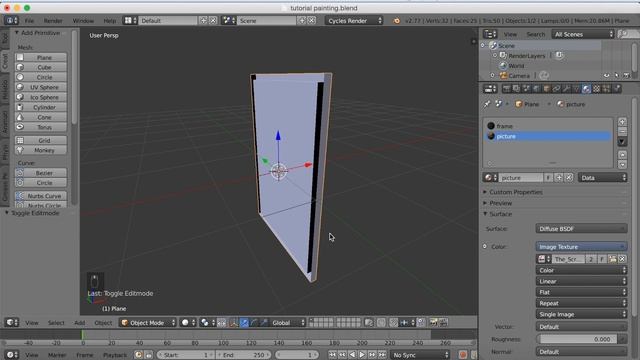Add a Monkey mesh primitive
The height and width of the screenshot is (360, 640).
(41, 150)
